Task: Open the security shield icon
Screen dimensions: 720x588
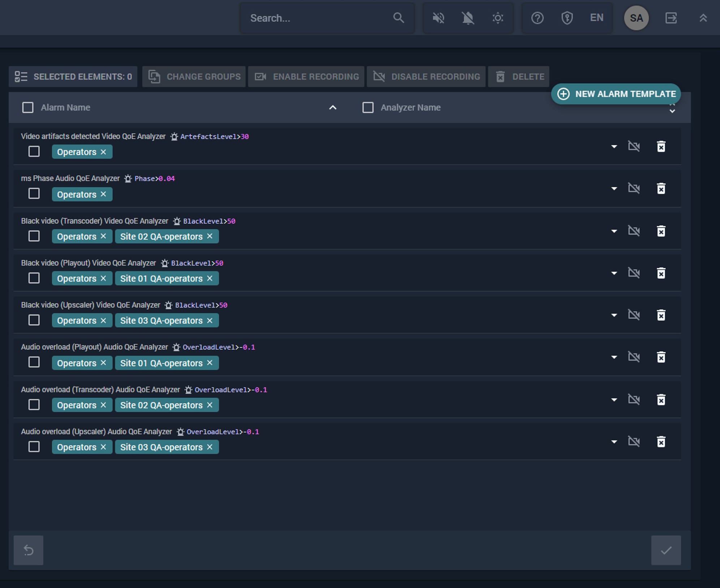Action: 567,18
